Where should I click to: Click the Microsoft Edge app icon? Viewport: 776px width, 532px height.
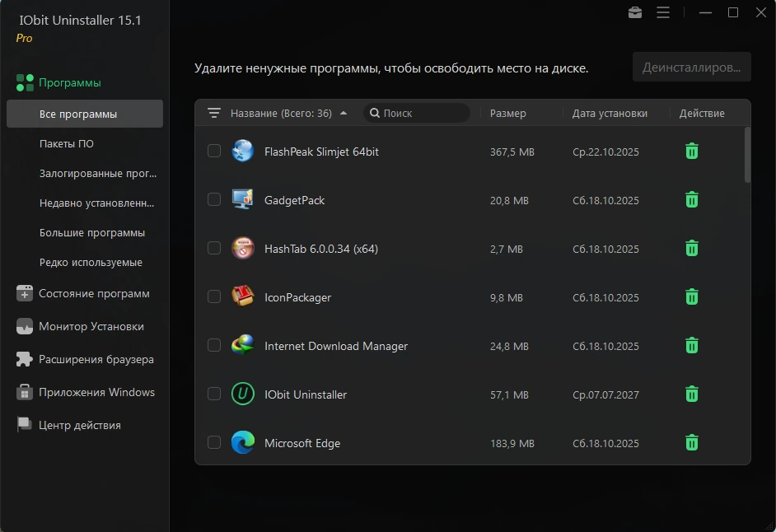pyautogui.click(x=242, y=442)
